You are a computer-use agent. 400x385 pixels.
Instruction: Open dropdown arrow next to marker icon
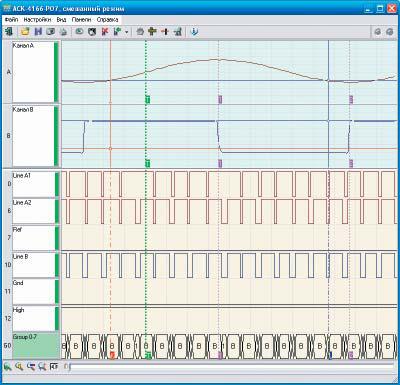coord(126,32)
